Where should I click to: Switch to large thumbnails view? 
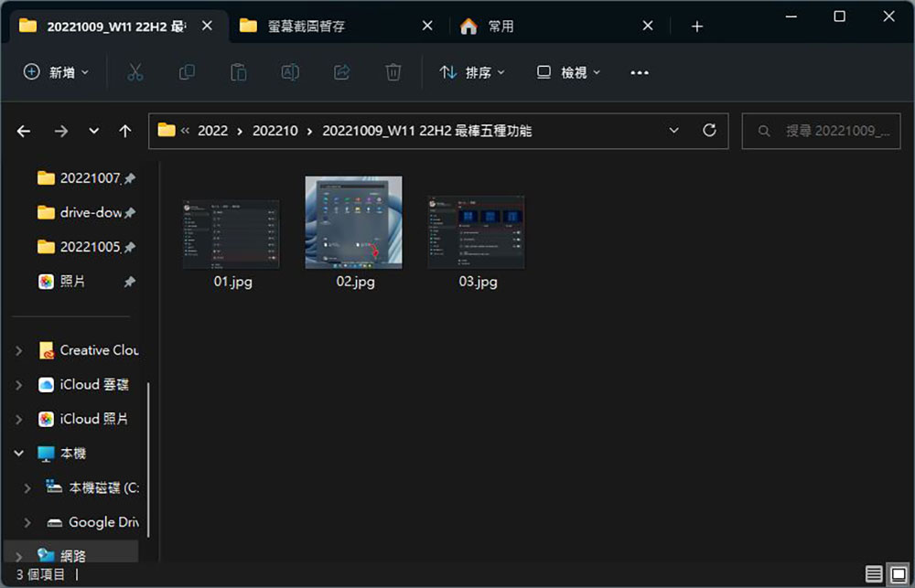[x=899, y=574]
